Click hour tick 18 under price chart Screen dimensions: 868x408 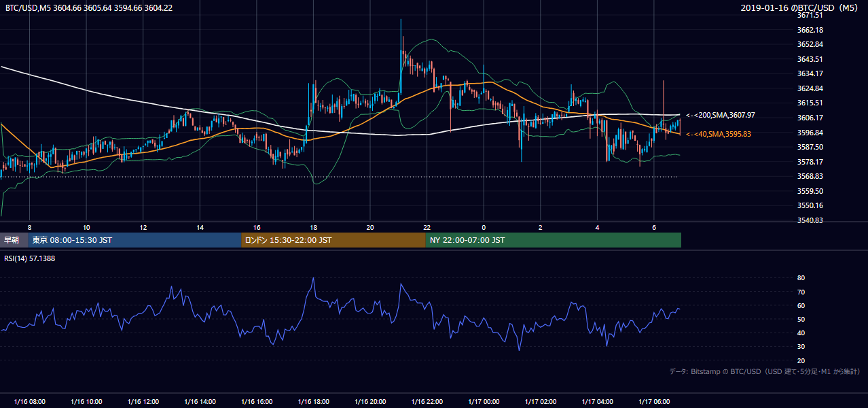(313, 227)
